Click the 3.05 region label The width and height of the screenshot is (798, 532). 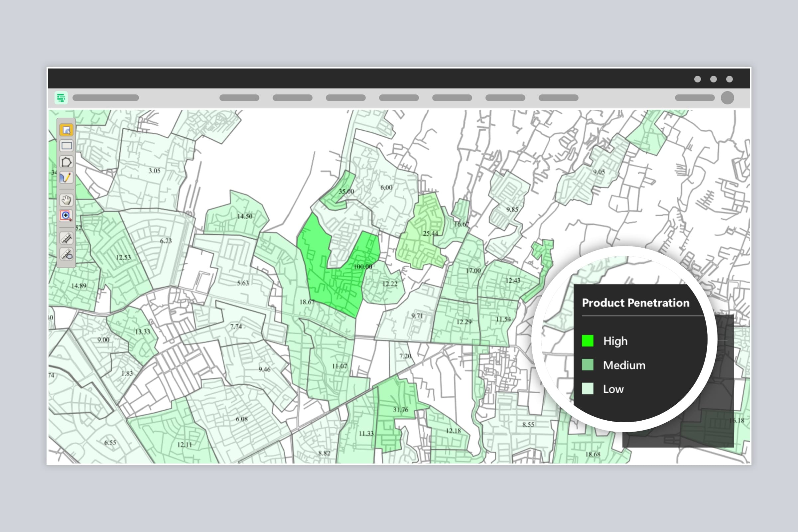(154, 171)
